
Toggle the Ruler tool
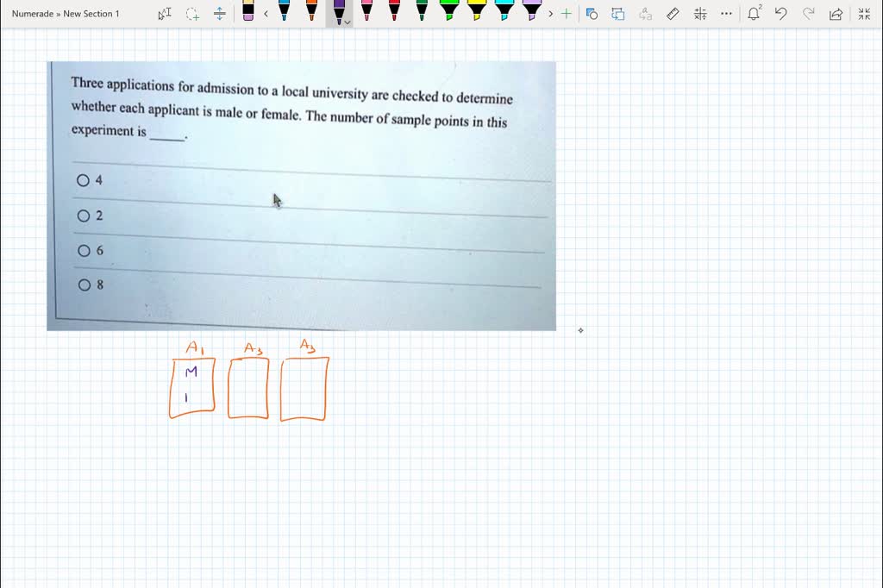click(x=673, y=14)
